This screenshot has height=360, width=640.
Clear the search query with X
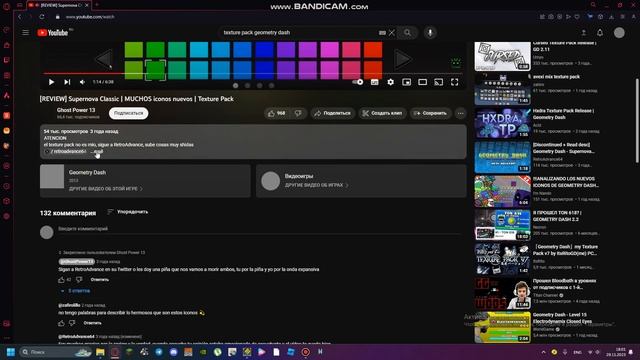392,32
